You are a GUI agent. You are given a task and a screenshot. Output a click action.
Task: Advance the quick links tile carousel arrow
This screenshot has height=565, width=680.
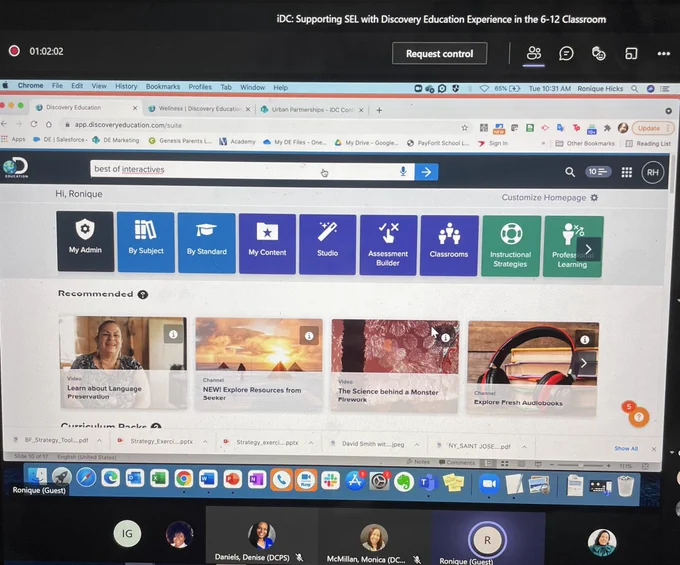point(588,249)
